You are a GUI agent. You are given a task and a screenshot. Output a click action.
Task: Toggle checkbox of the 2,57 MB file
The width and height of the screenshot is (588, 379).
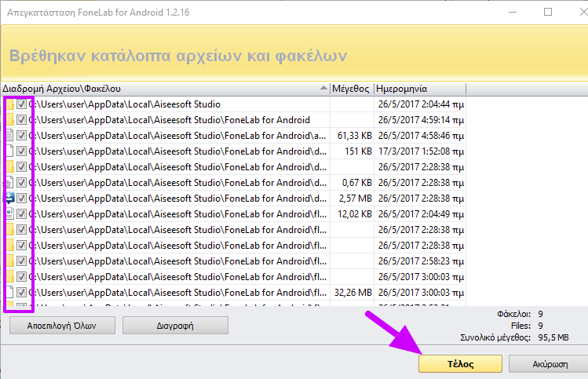coord(21,199)
